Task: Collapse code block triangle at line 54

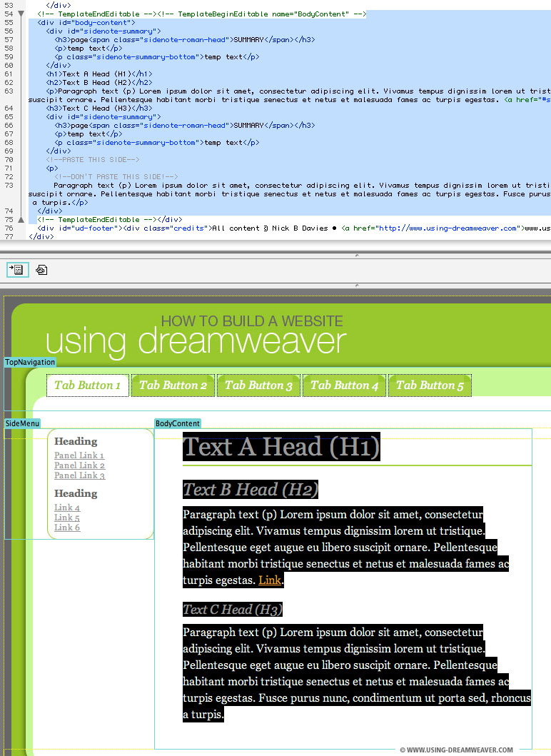Action: click(x=21, y=14)
